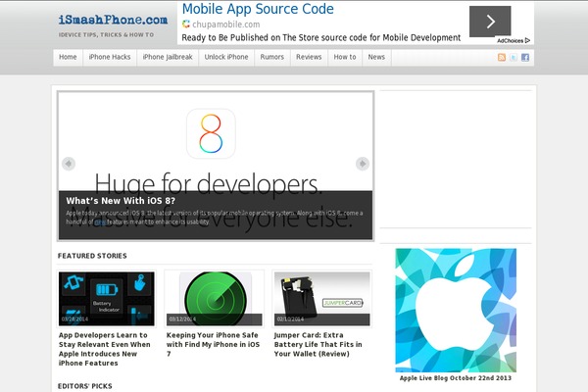Open the Unlock iPhone menu
Image resolution: width=588 pixels, height=392 pixels.
click(x=226, y=57)
